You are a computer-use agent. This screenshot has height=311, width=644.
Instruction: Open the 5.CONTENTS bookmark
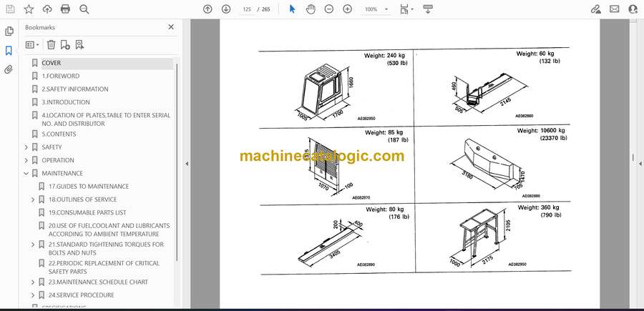[x=59, y=134]
